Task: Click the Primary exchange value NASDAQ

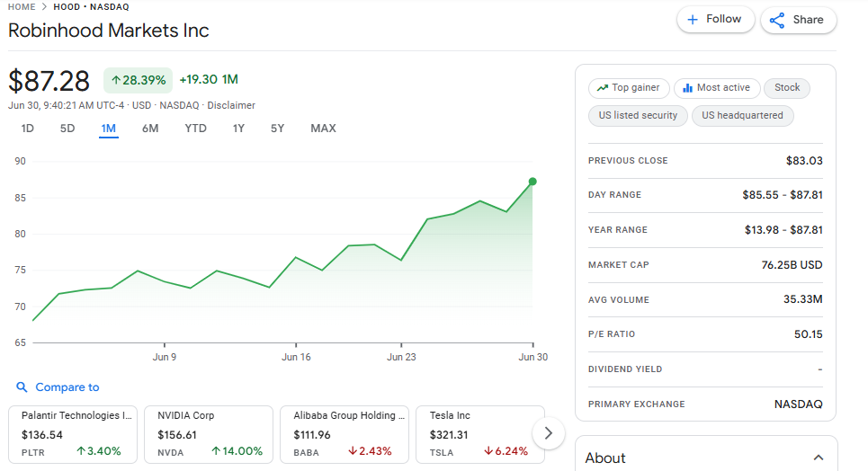Action: 798,404
